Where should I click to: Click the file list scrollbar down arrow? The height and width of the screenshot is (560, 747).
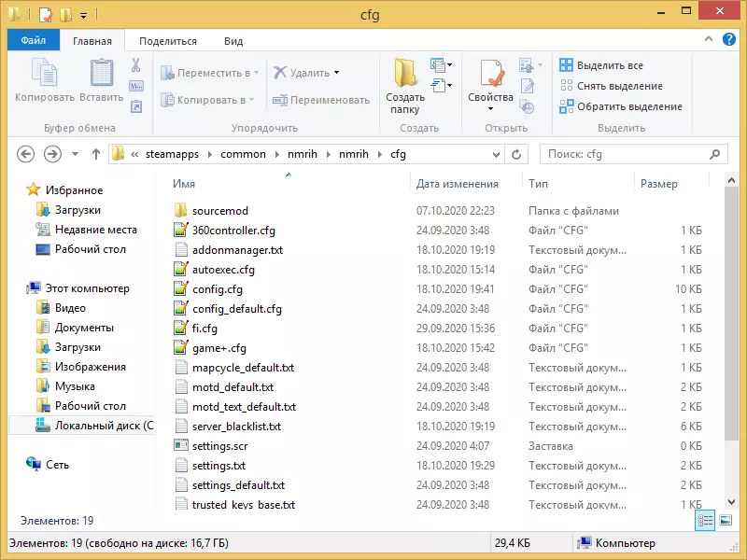pos(731,502)
